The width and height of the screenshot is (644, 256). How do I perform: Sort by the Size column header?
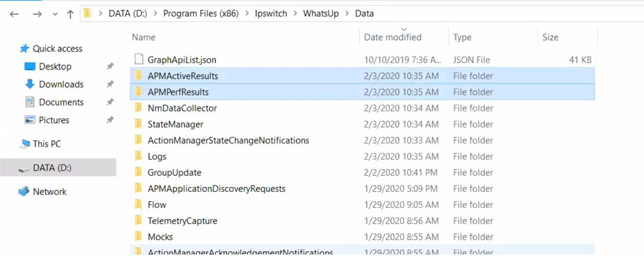(550, 37)
